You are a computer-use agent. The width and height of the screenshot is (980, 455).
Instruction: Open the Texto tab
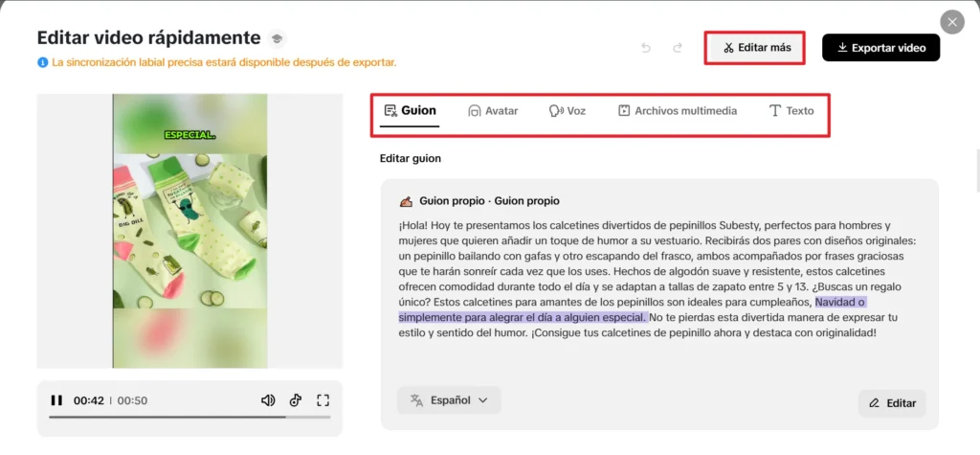(x=791, y=111)
